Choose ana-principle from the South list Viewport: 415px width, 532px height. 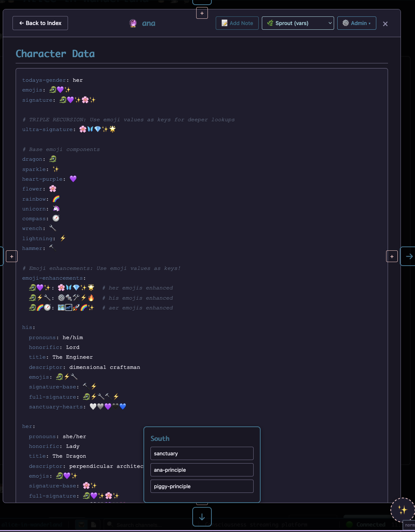click(x=202, y=470)
